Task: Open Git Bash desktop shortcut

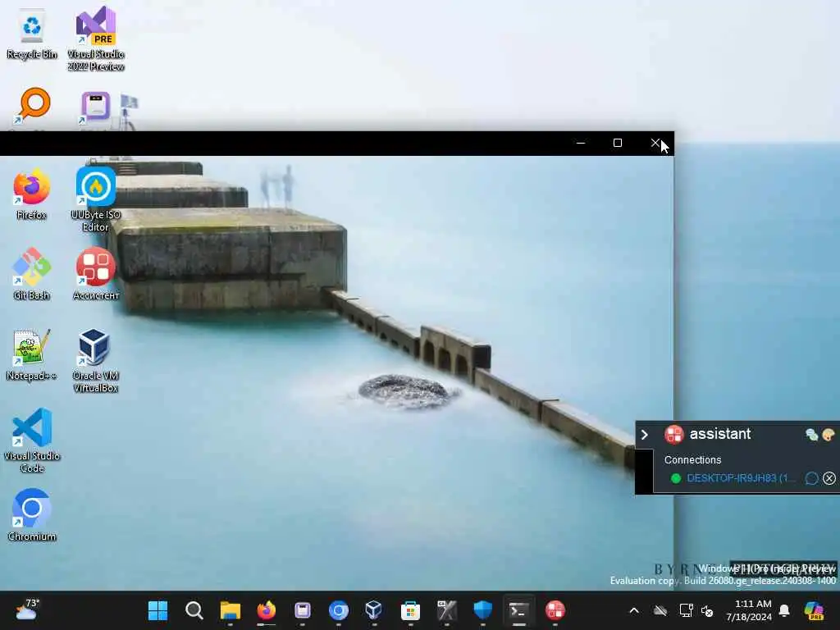Action: 31,274
